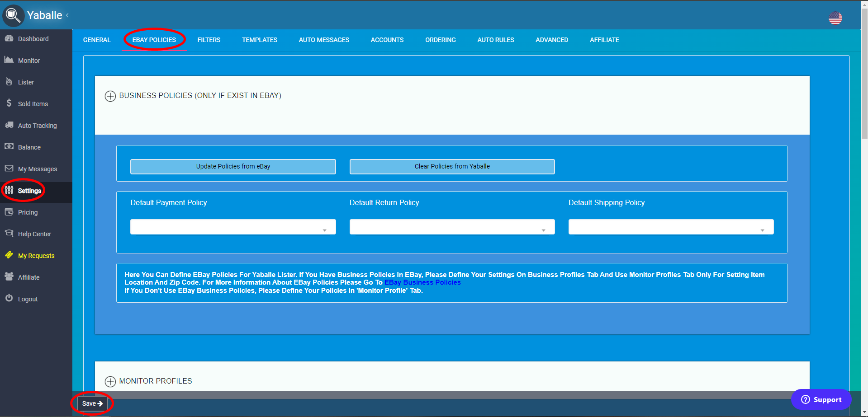Expand the Business Policies section

tap(110, 96)
